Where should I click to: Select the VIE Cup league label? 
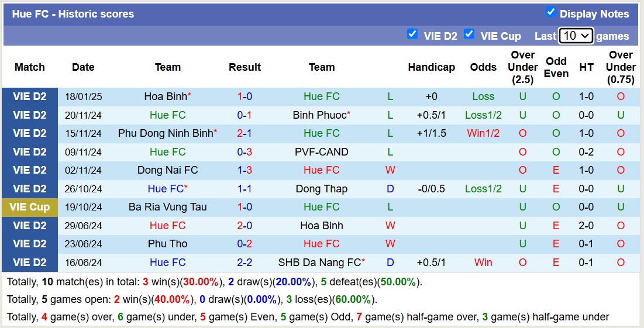30,207
